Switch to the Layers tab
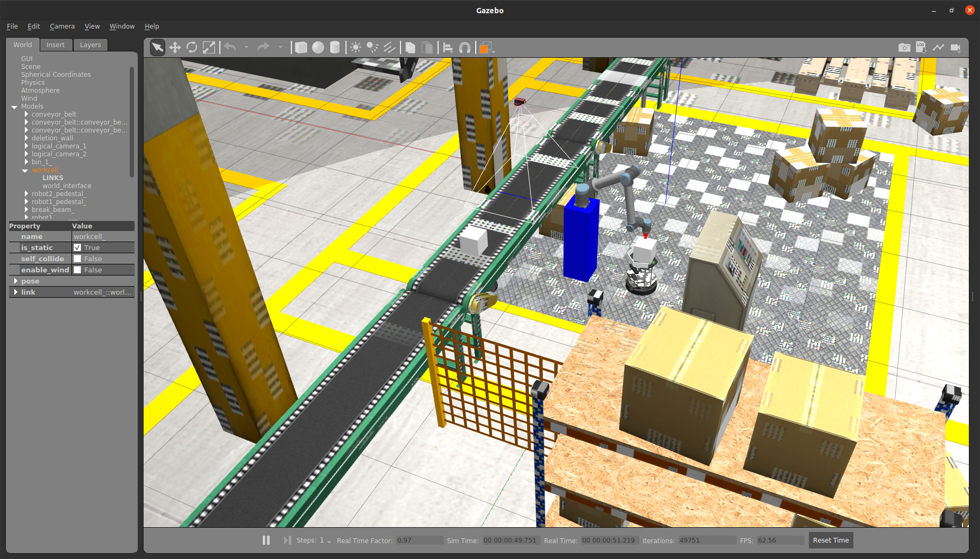The width and height of the screenshot is (980, 559). coord(90,45)
